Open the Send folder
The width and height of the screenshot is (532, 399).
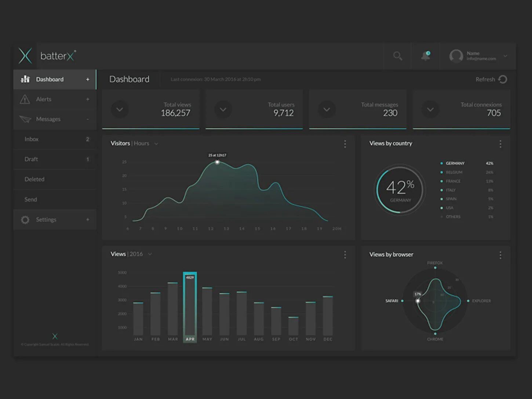(55, 199)
